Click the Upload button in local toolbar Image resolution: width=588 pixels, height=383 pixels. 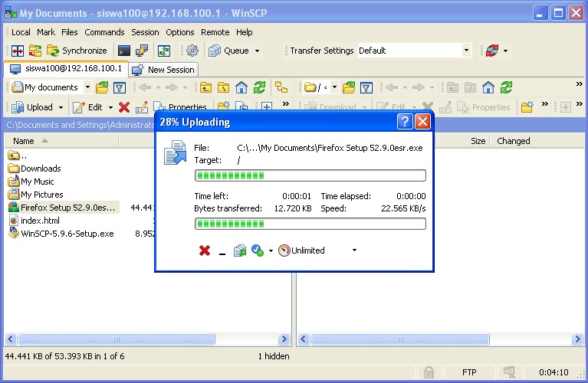coord(33,107)
